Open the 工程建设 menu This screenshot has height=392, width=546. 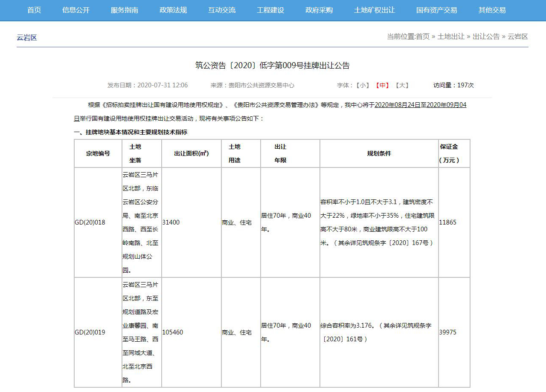[x=270, y=10]
